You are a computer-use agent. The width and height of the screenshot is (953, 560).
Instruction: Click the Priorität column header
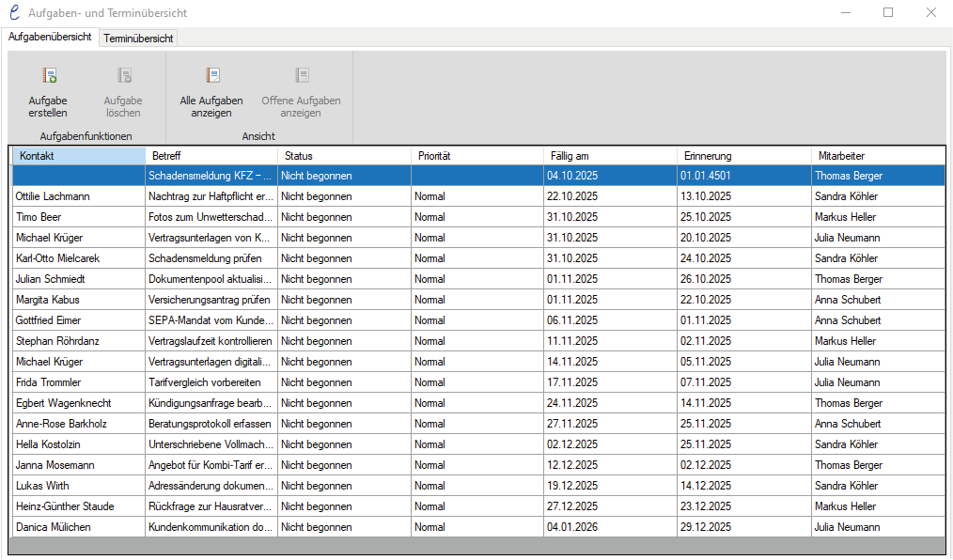(477, 156)
